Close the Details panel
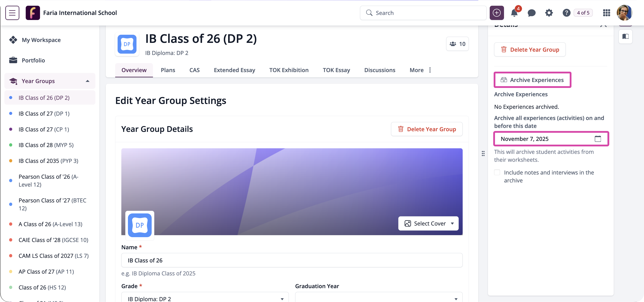Viewport: 644px width, 302px height. click(604, 25)
